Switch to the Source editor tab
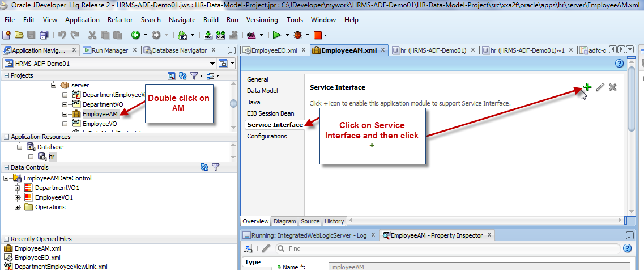 click(310, 221)
